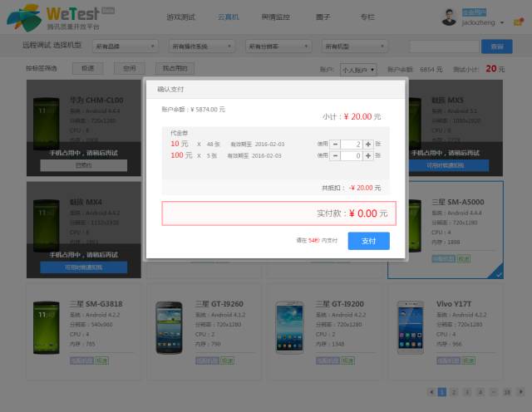Click the green tag on Vivo Y17T card
Viewport: 532px width, 412px height.
468,360
